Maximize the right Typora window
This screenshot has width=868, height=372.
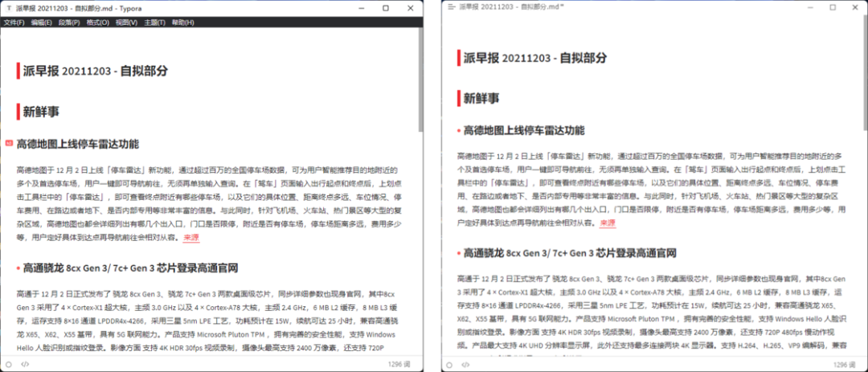pos(833,7)
